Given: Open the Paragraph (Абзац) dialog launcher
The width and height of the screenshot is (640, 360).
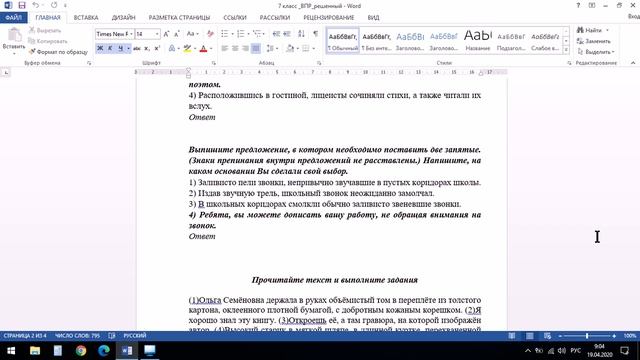Looking at the screenshot, I should pos(319,63).
